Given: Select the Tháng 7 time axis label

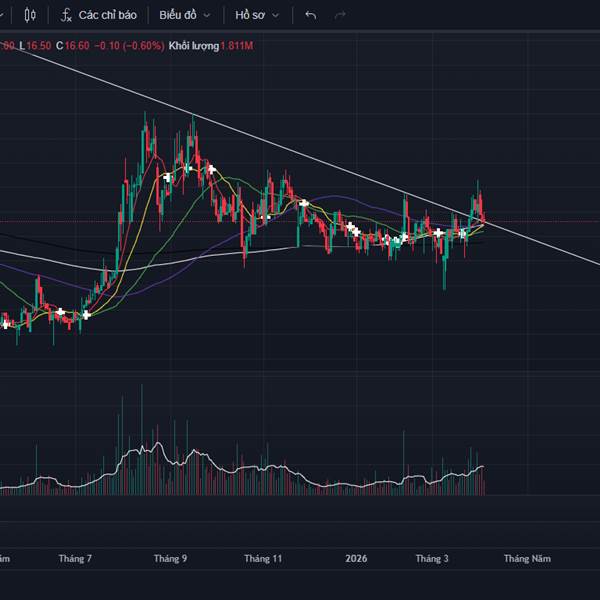Looking at the screenshot, I should coord(76,558).
